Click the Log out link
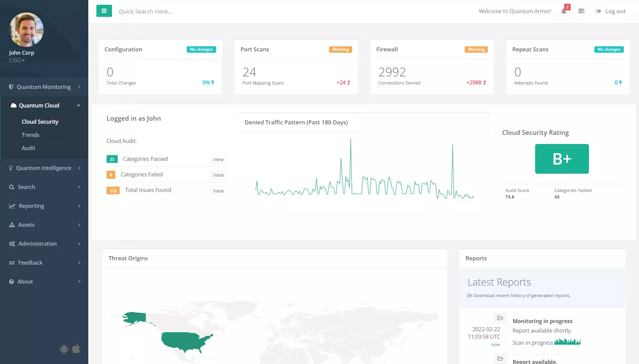Screen dimensions: 639x364 click(x=611, y=11)
